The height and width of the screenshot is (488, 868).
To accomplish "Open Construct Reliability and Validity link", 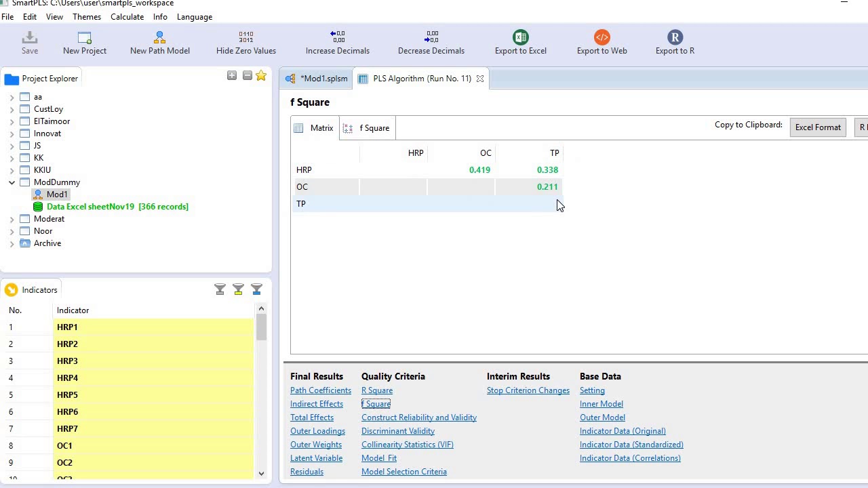I will 419,418.
